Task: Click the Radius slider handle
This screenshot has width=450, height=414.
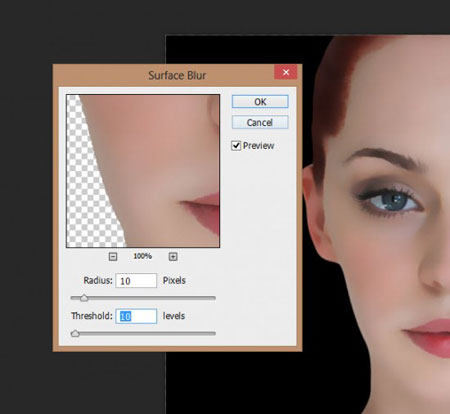Action: pyautogui.click(x=84, y=298)
